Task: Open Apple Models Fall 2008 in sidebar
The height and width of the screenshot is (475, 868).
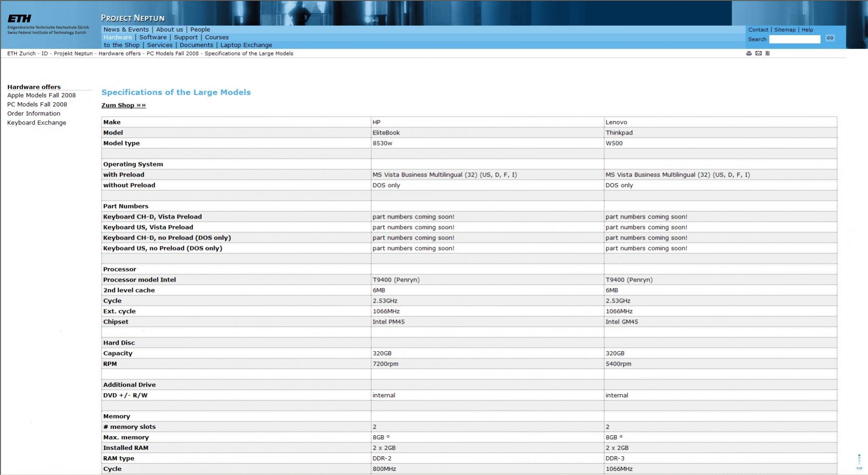Action: [x=42, y=96]
